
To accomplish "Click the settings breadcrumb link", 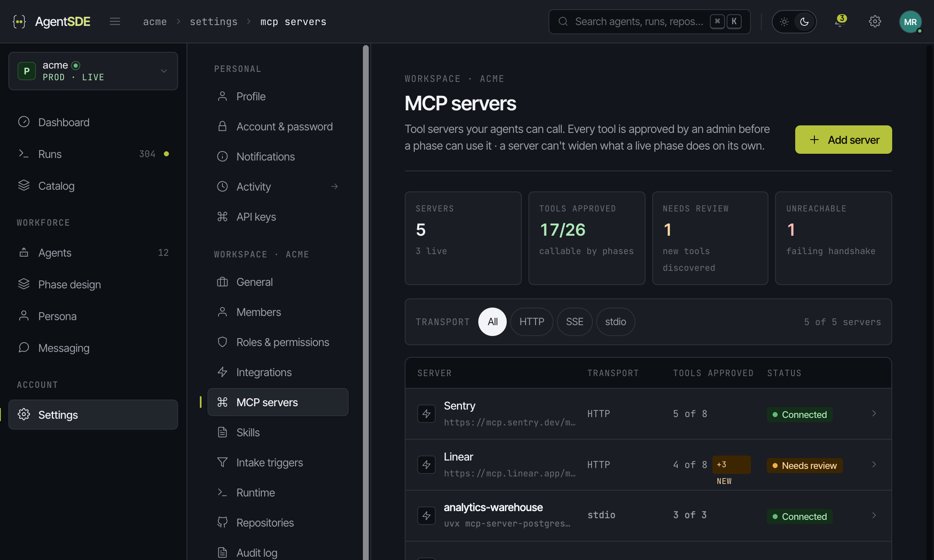I will click(214, 22).
